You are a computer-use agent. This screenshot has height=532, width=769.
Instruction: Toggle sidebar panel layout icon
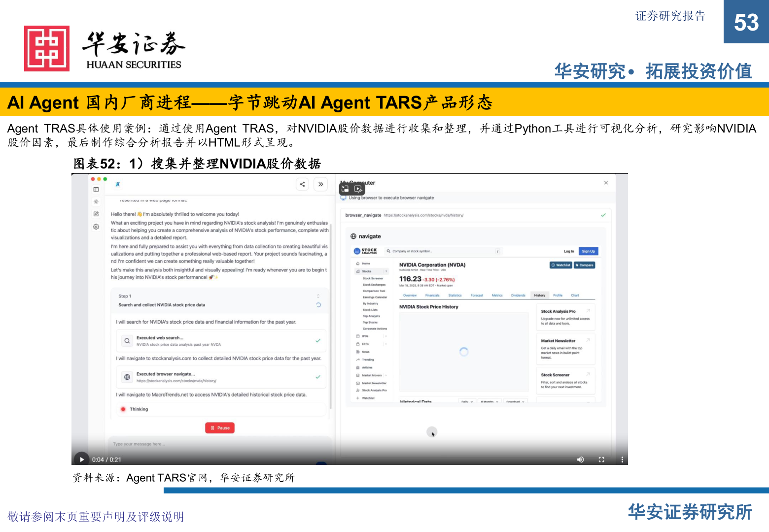96,190
